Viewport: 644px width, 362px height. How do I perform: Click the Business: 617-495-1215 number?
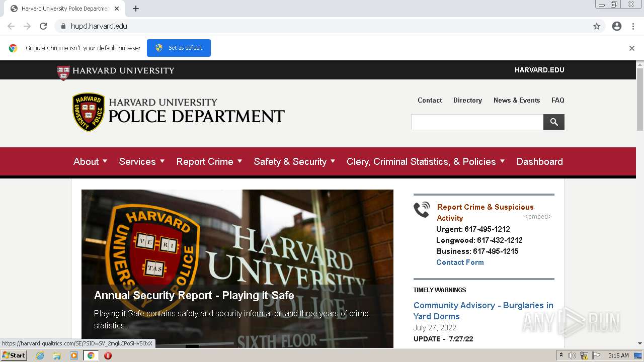(477, 251)
